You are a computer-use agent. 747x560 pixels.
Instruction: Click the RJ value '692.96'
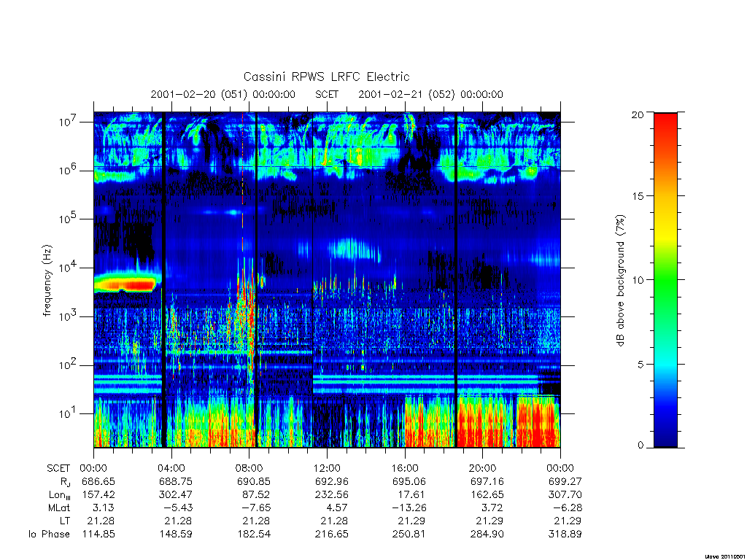pos(332,481)
